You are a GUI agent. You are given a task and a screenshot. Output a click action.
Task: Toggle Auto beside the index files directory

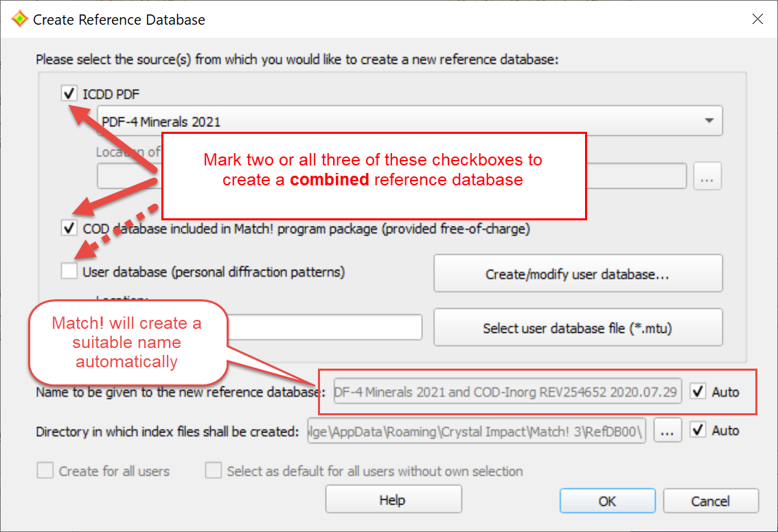(699, 430)
